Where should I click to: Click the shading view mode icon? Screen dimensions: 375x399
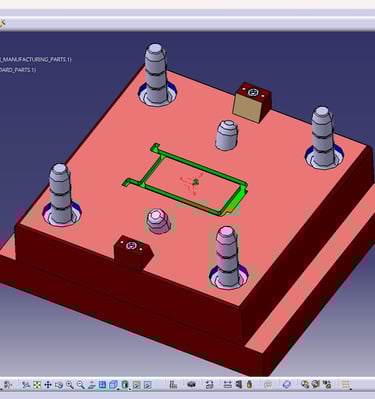[x=125, y=385]
